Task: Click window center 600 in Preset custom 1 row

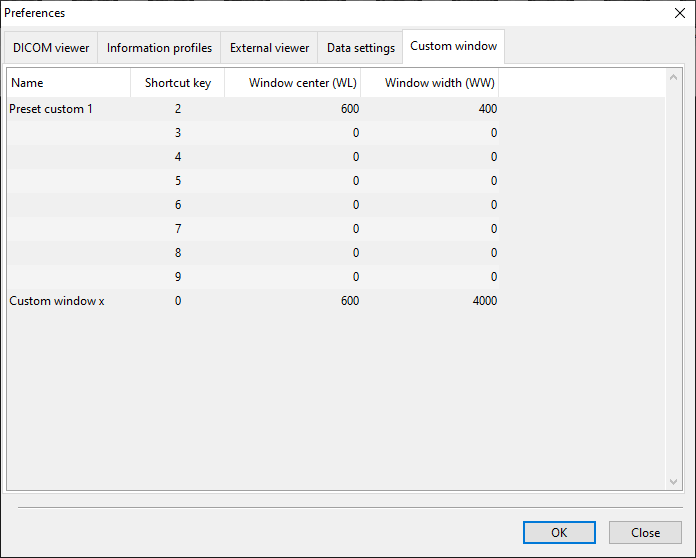Action: pos(293,109)
